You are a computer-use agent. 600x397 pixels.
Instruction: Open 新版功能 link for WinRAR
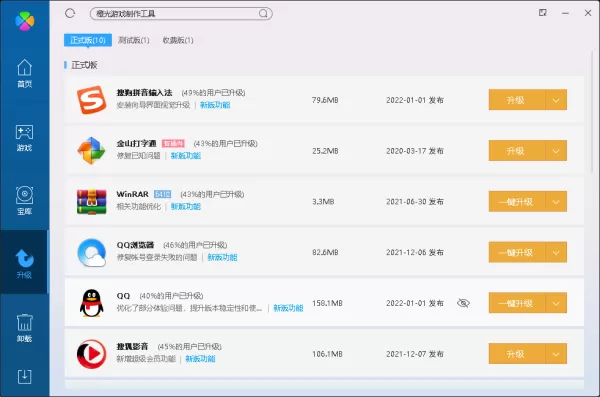pos(186,206)
